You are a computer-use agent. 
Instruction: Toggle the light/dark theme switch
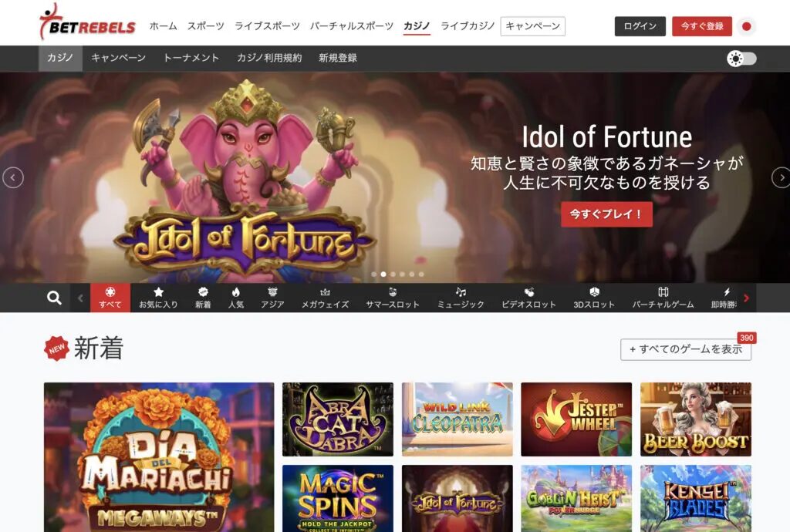pyautogui.click(x=741, y=59)
